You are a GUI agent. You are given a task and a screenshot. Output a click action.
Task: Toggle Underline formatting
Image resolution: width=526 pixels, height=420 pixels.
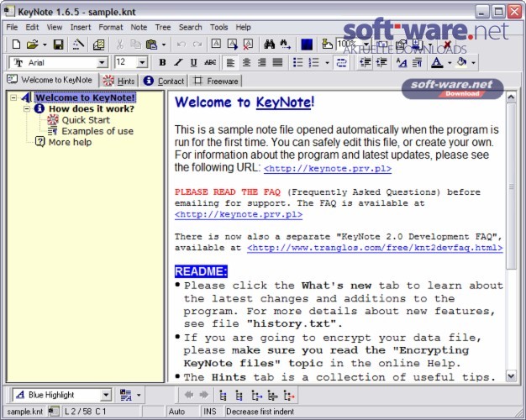(x=194, y=63)
